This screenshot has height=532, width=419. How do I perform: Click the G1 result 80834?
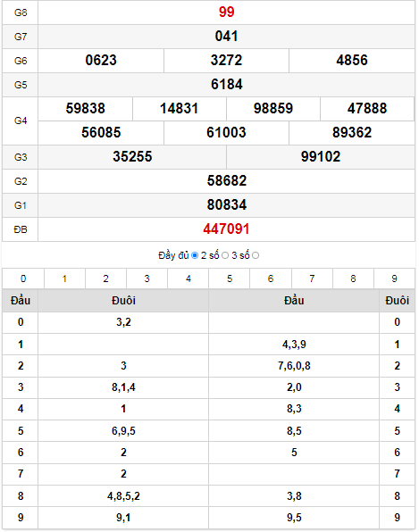tap(227, 205)
